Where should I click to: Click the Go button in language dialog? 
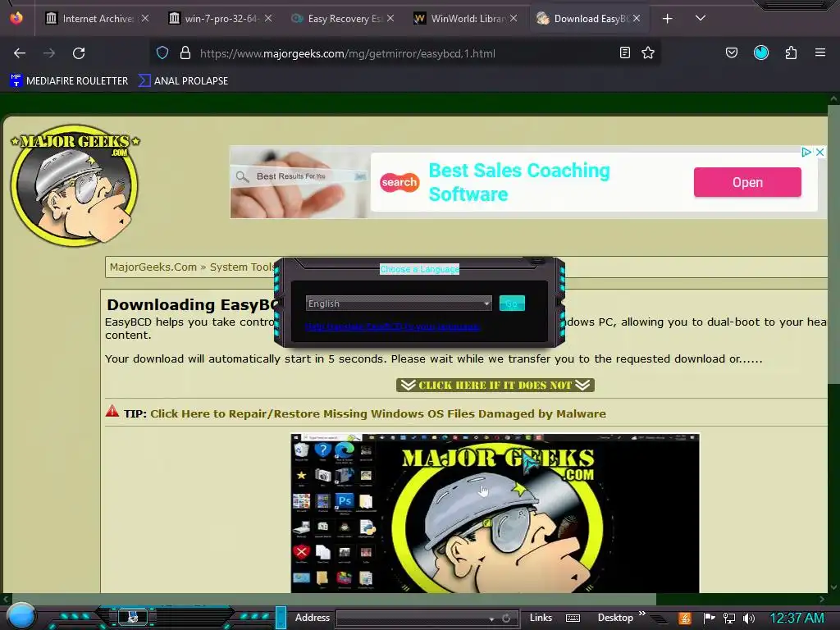coord(512,304)
